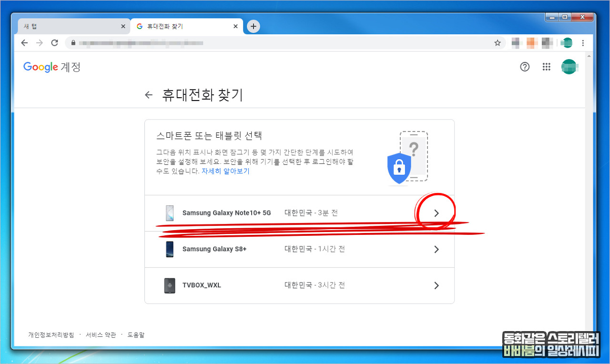The height and width of the screenshot is (364, 610).
Task: Expand Samsung Galaxy Note10+ 5G chevron
Action: coord(437,213)
